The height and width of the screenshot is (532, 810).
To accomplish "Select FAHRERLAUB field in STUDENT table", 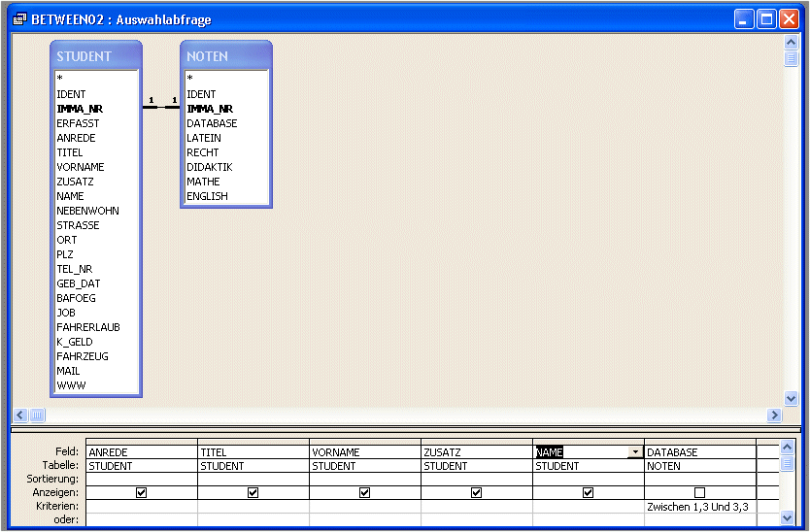I will tap(88, 327).
